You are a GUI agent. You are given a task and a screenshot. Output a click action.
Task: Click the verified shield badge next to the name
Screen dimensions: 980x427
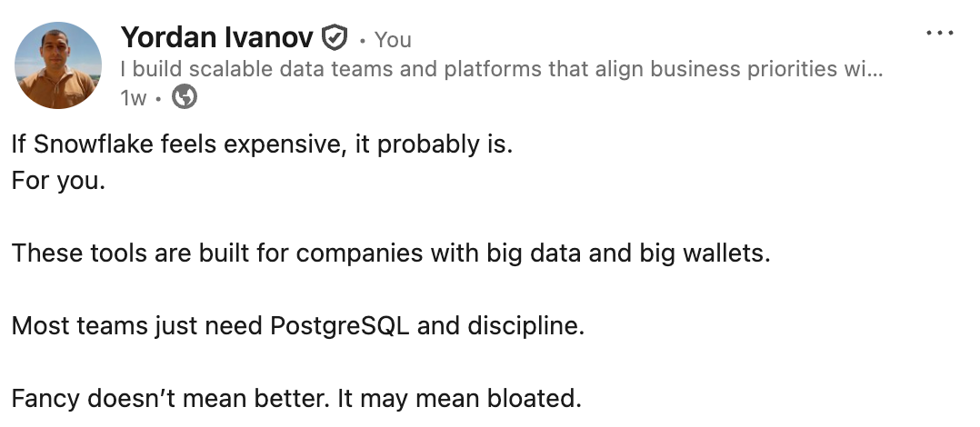pyautogui.click(x=335, y=38)
